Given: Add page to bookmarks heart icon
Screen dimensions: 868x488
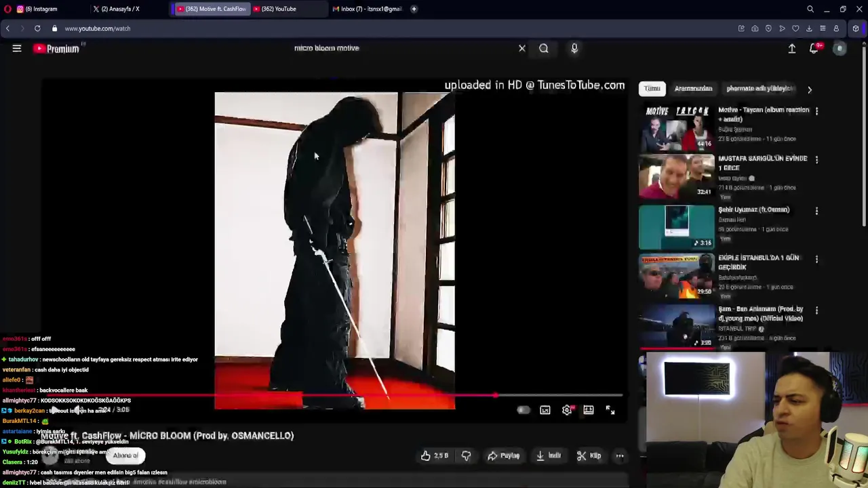Looking at the screenshot, I should [795, 28].
